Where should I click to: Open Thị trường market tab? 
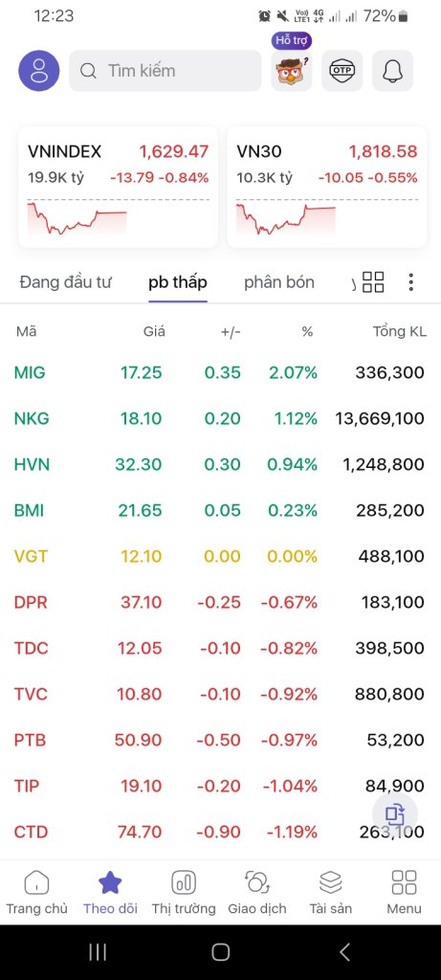(x=184, y=893)
